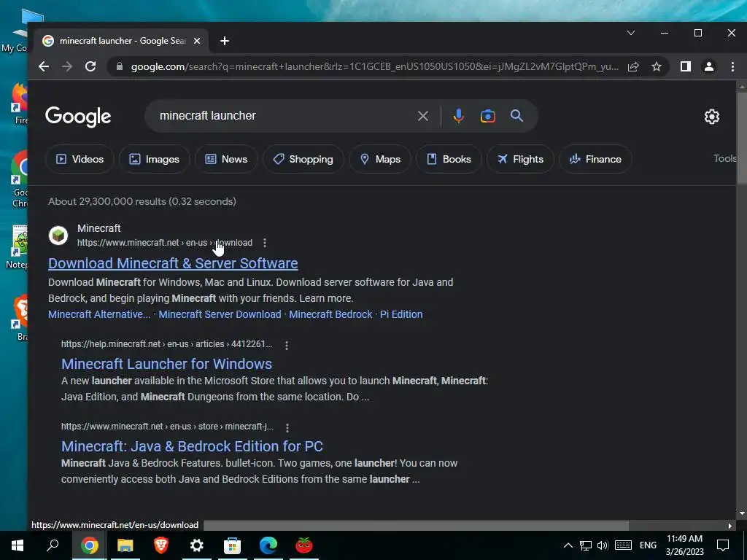Click the taskbar clock showing 11:49 AM
This screenshot has width=747, height=560.
click(x=684, y=545)
